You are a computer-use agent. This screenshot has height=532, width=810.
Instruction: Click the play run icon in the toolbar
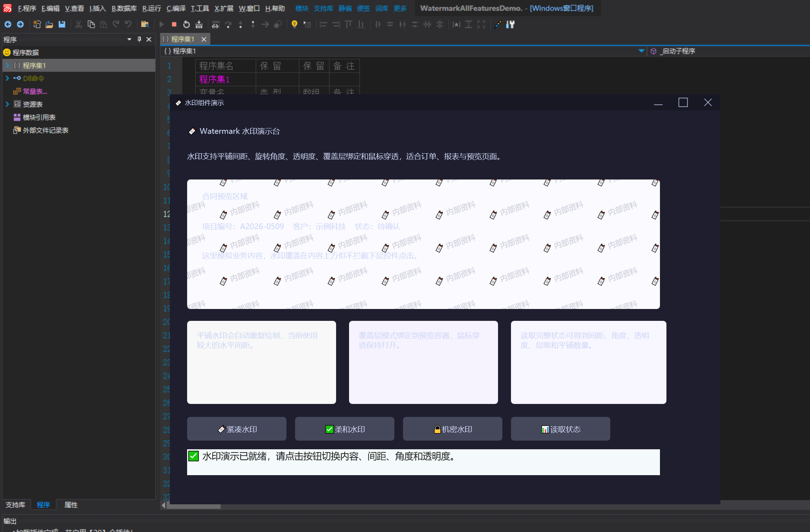click(x=162, y=24)
